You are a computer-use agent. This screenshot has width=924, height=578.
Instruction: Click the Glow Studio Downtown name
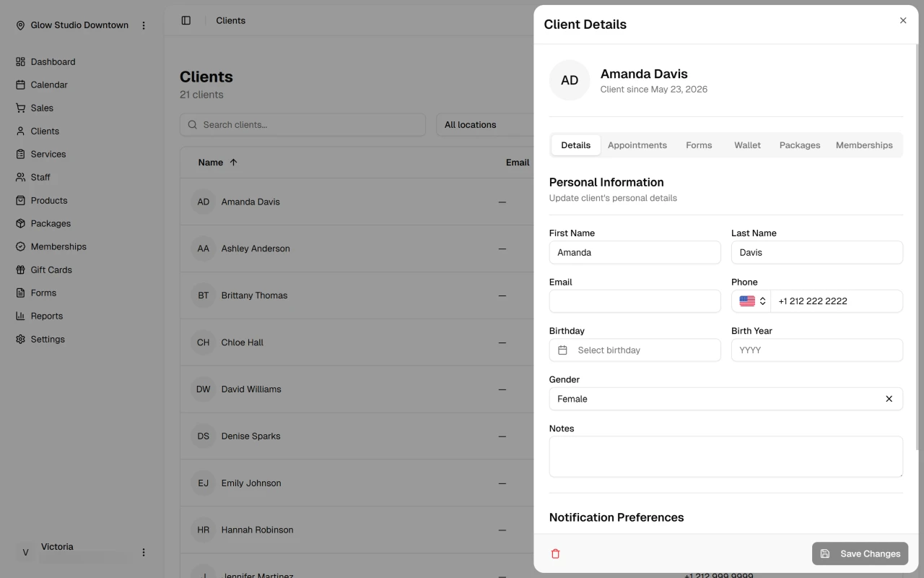click(79, 25)
